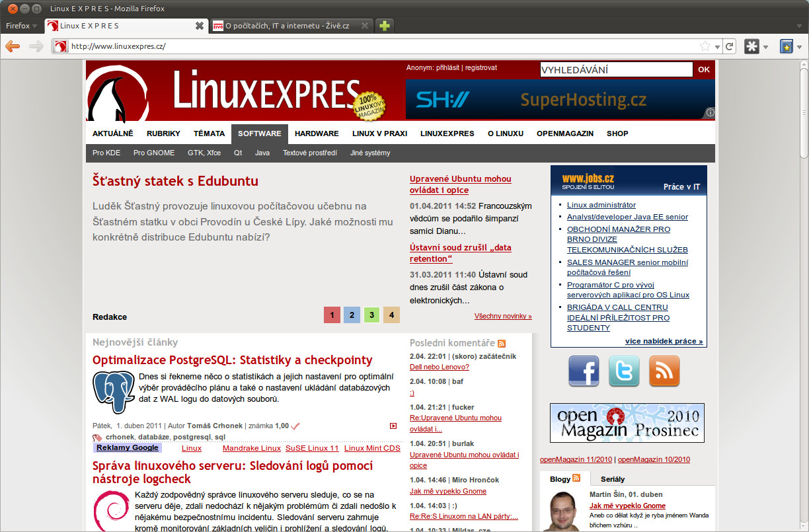The height and width of the screenshot is (532, 809).
Task: Click the SuSE Linux 11 ad link
Action: tap(312, 448)
